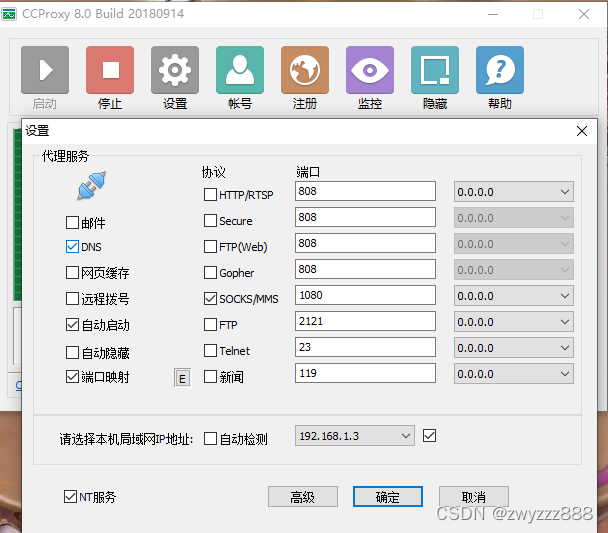Enable the FTP protocol checkbox

pyautogui.click(x=210, y=324)
